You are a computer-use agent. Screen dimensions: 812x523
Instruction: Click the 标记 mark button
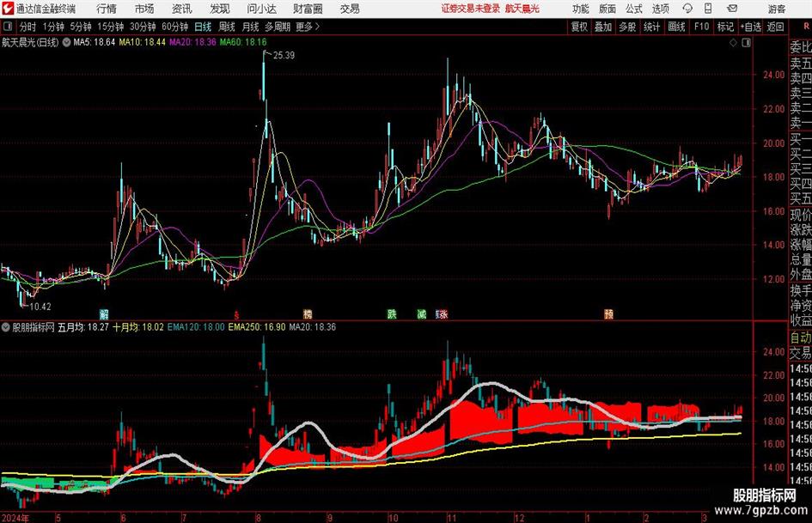click(x=725, y=27)
